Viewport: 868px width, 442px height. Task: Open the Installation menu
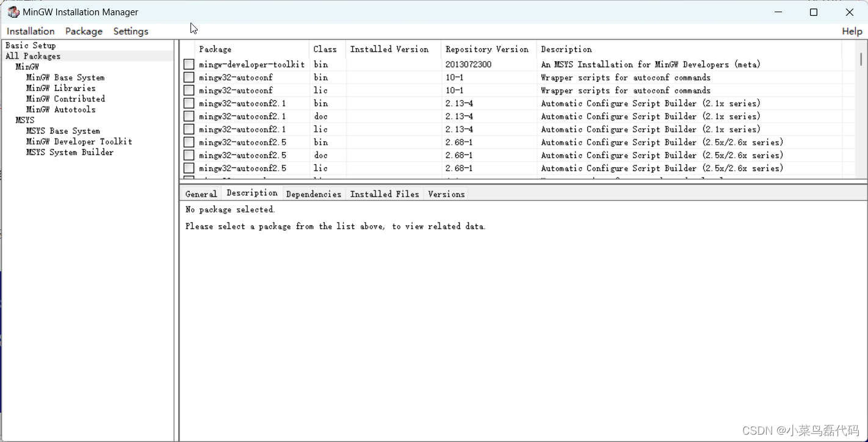[31, 31]
